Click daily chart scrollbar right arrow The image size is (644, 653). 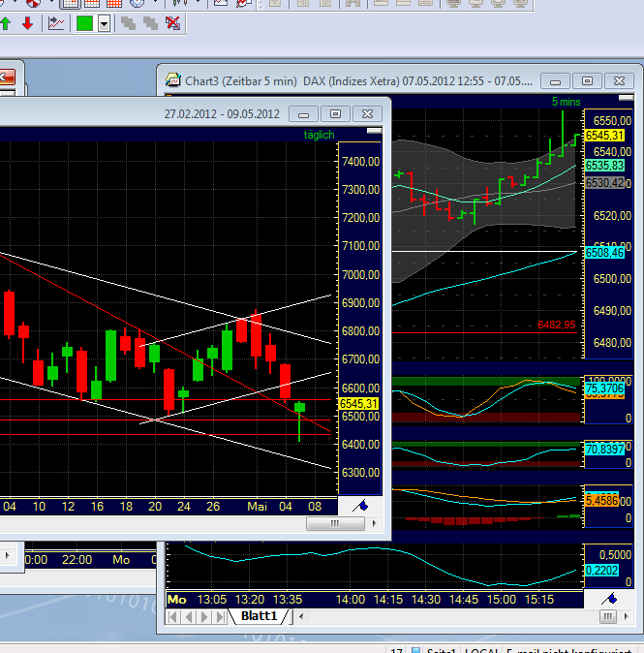click(374, 523)
